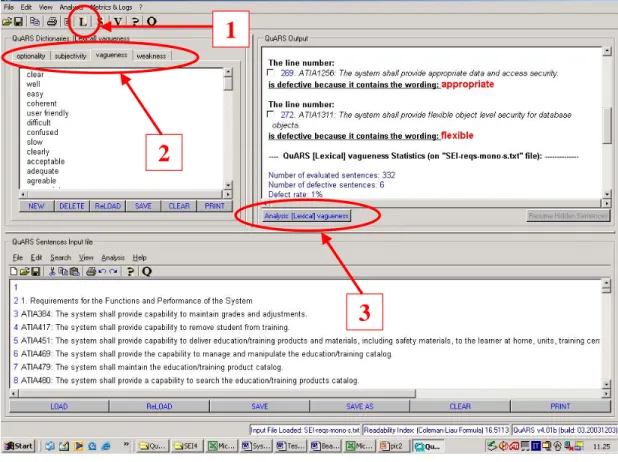
Task: Click the paste clipboard icon
Action: pyautogui.click(x=74, y=271)
